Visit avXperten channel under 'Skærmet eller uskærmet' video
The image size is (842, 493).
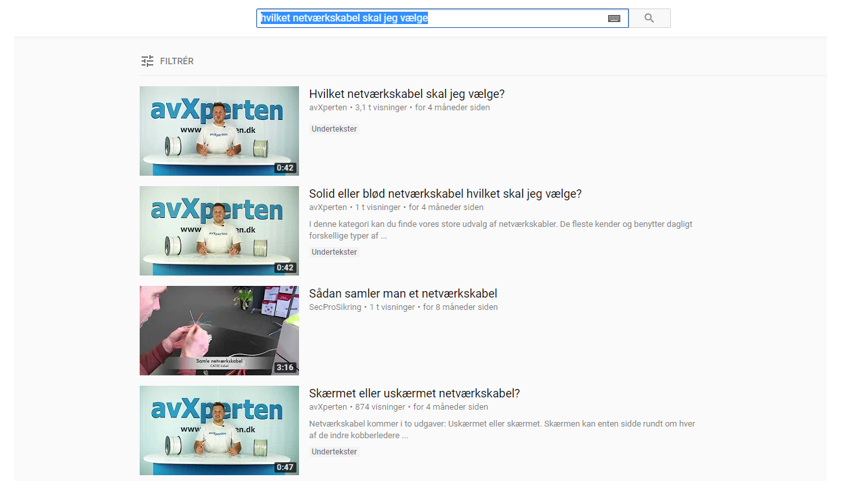click(x=328, y=407)
